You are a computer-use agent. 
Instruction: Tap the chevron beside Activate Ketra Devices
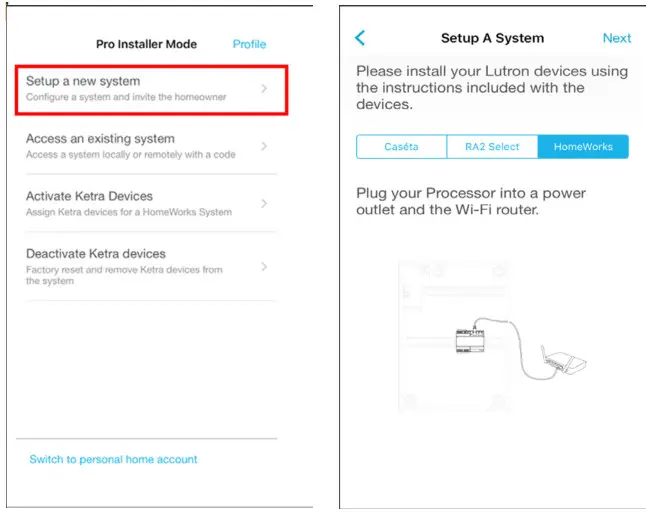264,204
